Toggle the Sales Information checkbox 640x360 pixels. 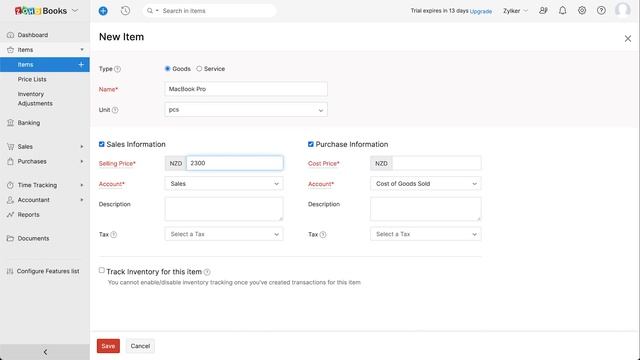click(x=102, y=144)
